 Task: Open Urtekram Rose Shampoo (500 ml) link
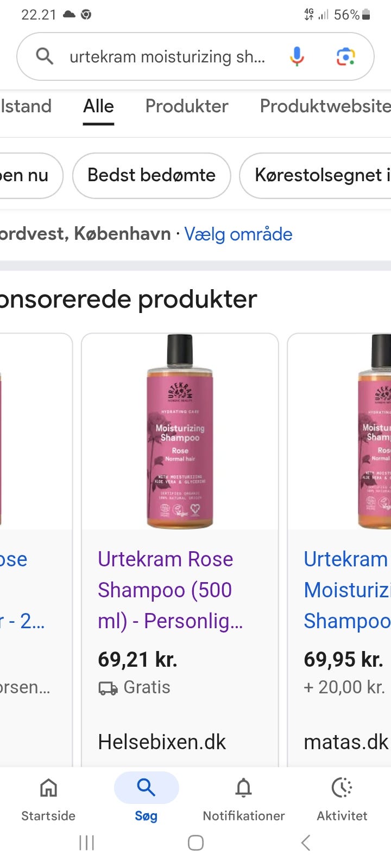coord(171,590)
